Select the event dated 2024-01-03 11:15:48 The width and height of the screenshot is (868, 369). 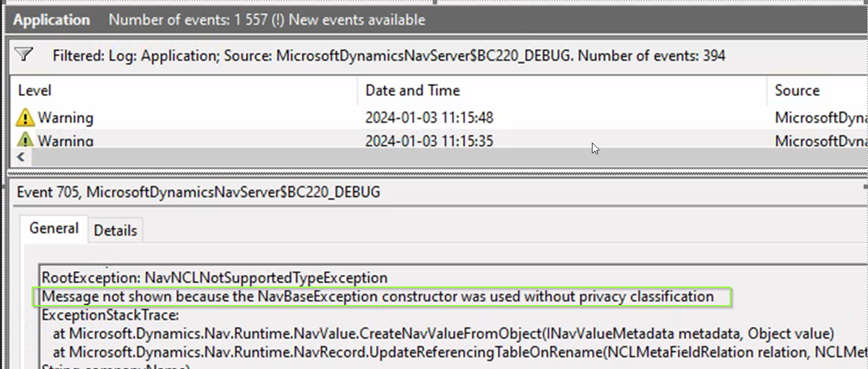click(429, 118)
